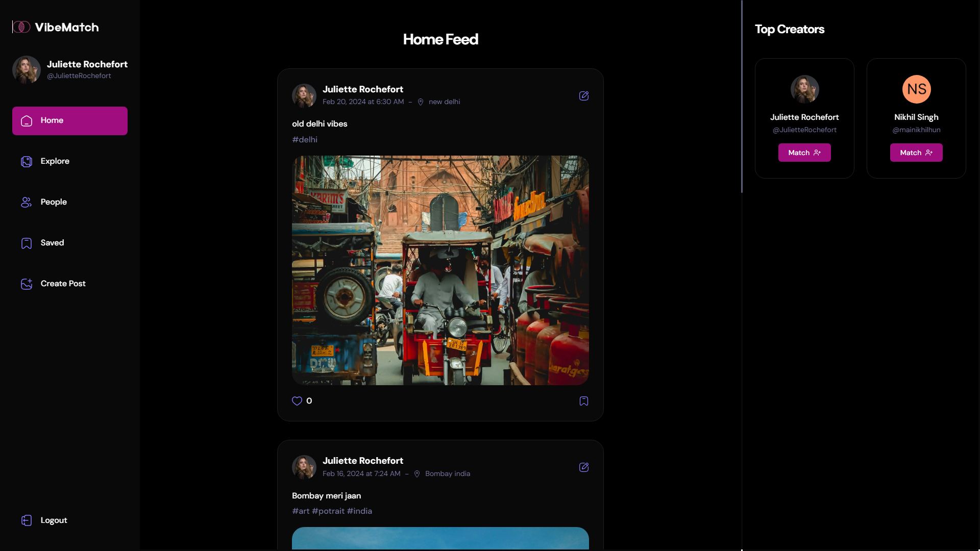
Task: Click the post author avatar on first post
Action: 304,95
